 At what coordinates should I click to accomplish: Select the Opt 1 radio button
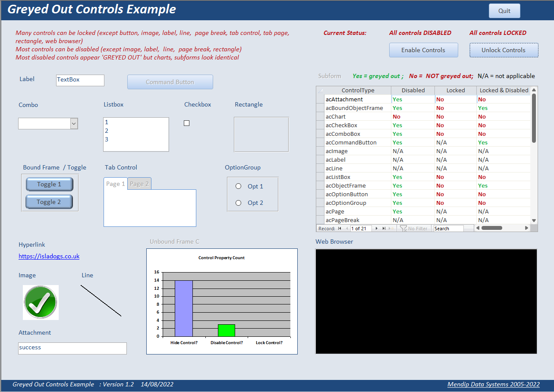pos(238,186)
